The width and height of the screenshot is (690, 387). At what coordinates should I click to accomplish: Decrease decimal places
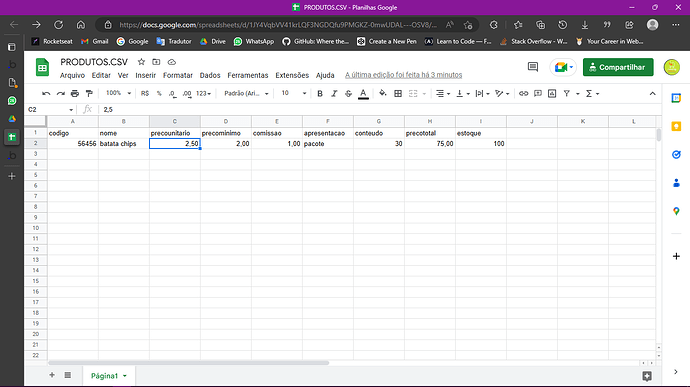[172, 93]
